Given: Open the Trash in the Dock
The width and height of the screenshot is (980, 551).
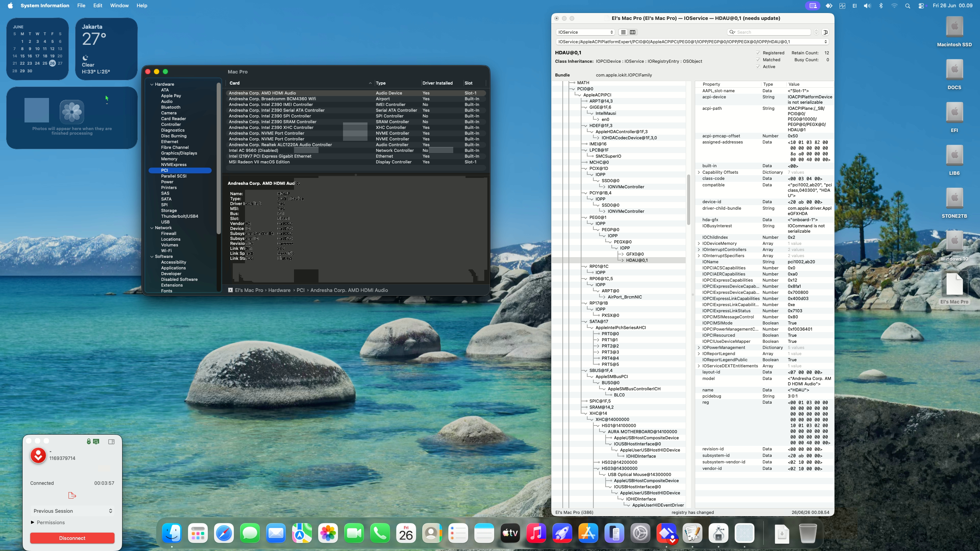Looking at the screenshot, I should pyautogui.click(x=808, y=533).
